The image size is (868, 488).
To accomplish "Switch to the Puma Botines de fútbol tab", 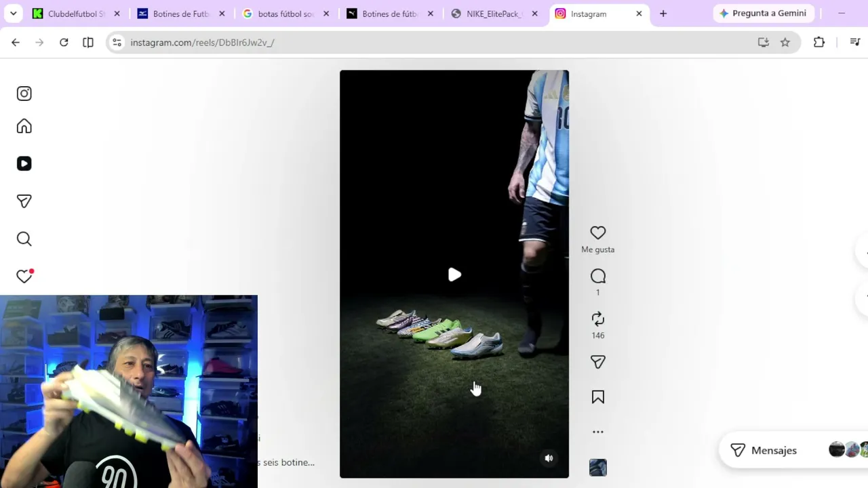I will pos(390,14).
